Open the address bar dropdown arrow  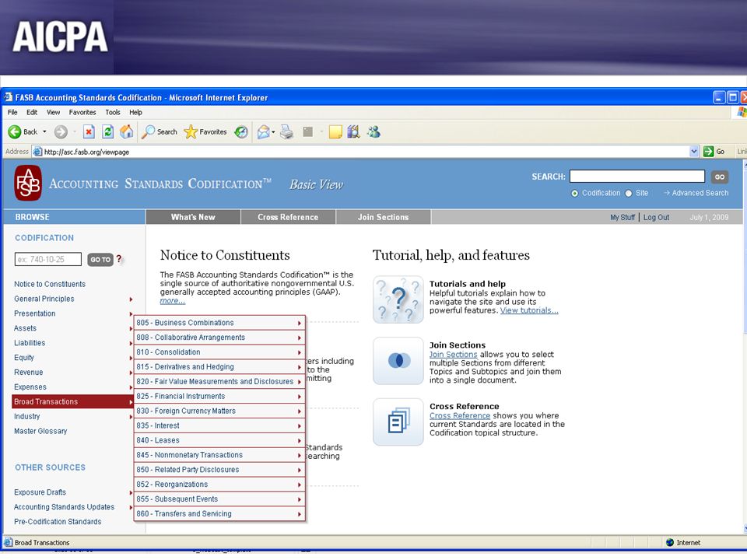point(694,152)
